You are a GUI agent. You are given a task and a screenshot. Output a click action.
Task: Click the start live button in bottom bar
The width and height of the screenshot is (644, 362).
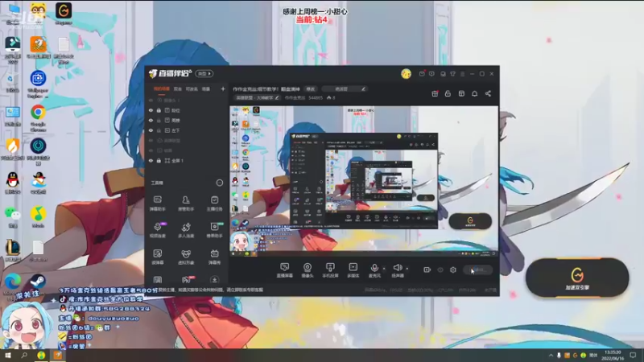pos(477,269)
